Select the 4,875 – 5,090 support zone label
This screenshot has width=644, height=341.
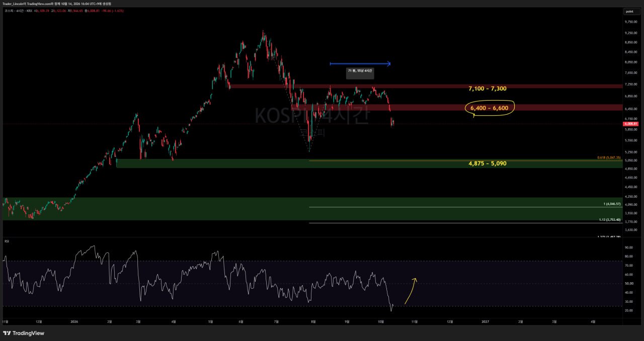click(487, 163)
